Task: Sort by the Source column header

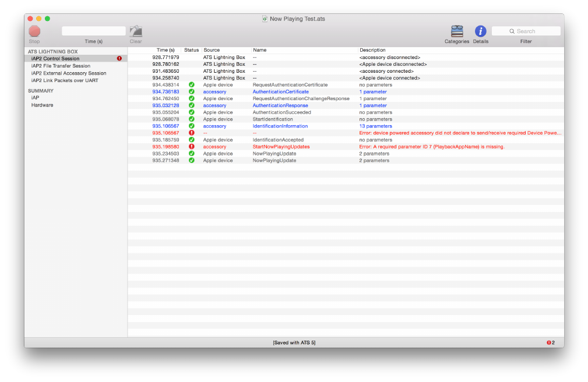Action: point(212,50)
